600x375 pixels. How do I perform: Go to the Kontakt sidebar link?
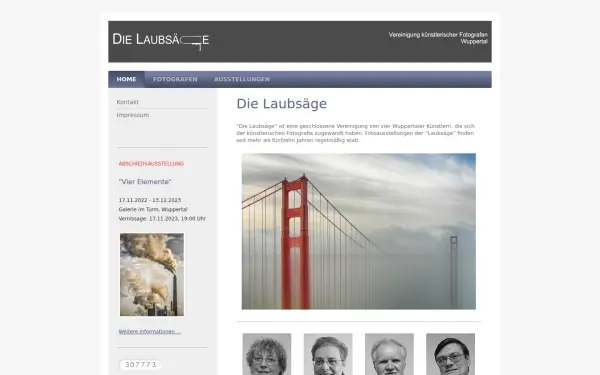[x=128, y=102]
